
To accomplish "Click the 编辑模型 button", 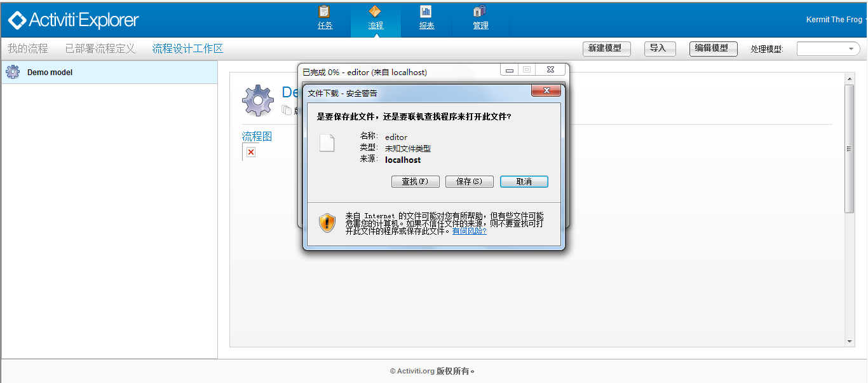I will pyautogui.click(x=713, y=48).
